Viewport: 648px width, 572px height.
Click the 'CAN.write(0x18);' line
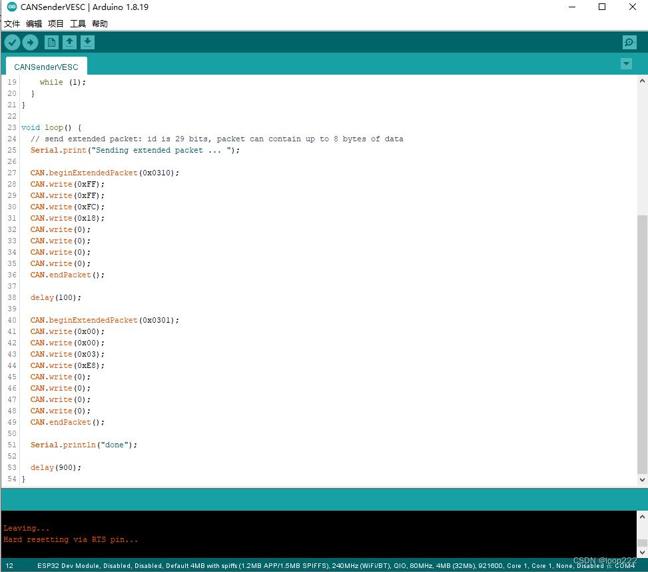click(x=67, y=218)
